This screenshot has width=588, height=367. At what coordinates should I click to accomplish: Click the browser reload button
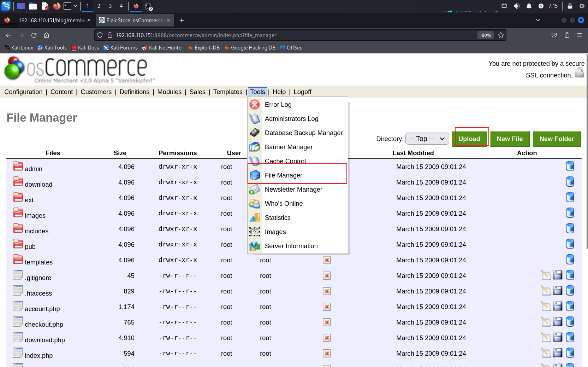pyautogui.click(x=34, y=35)
